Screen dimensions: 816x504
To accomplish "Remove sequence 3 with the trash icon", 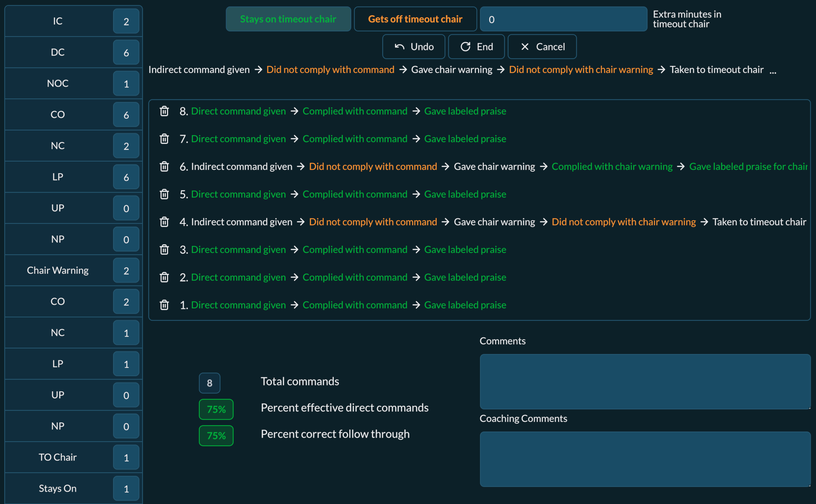I will pyautogui.click(x=164, y=250).
